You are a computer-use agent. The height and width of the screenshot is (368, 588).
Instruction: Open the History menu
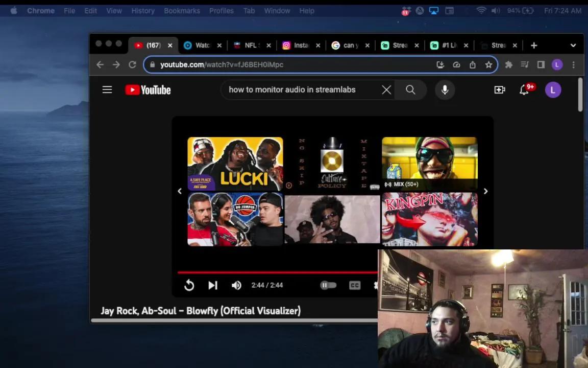143,11
